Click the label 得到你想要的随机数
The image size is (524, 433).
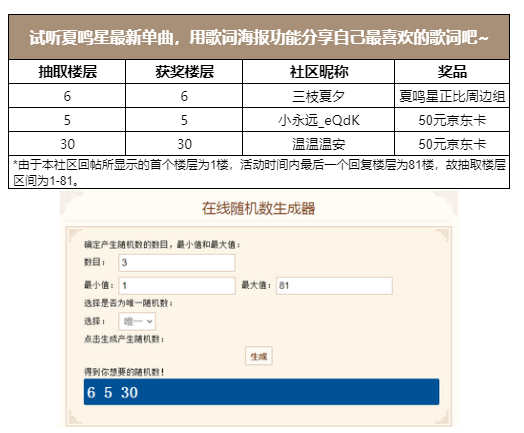(x=124, y=372)
